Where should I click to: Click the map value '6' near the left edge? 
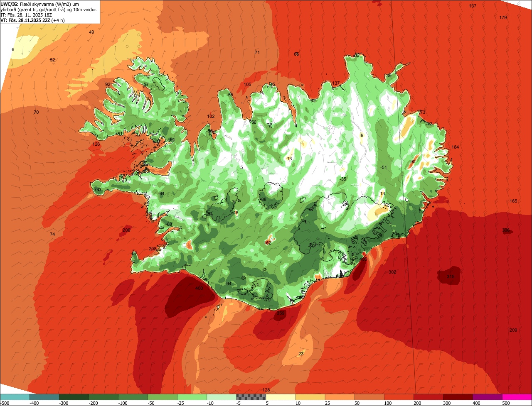coord(13,49)
